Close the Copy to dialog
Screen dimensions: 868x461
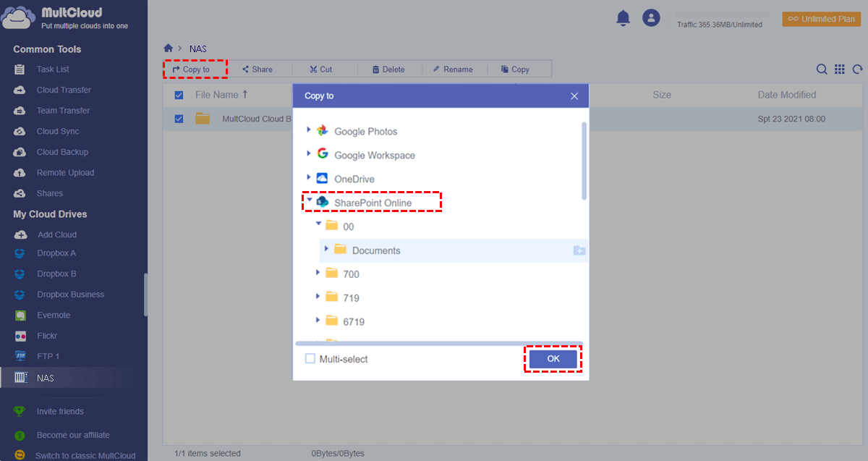(x=574, y=96)
